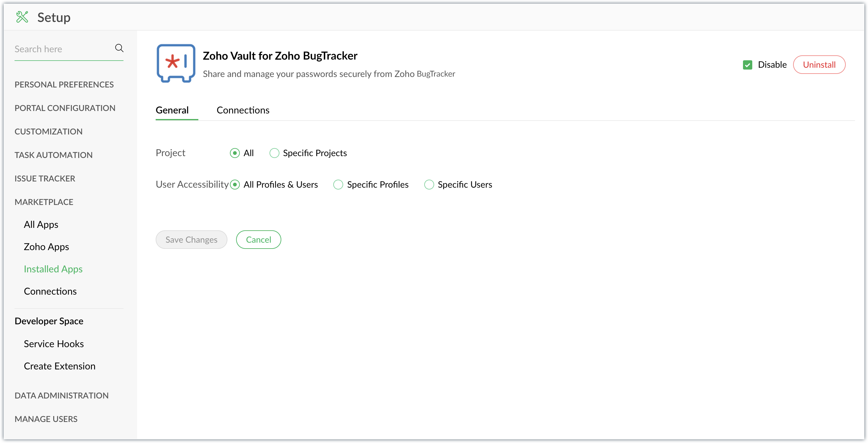Choose the Specific Users radio button

click(x=429, y=185)
